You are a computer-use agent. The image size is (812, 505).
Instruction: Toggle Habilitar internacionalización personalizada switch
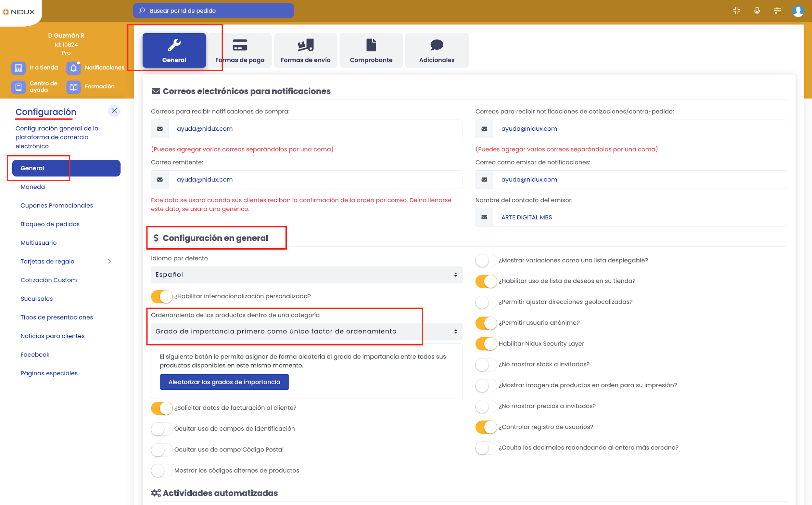click(x=161, y=296)
